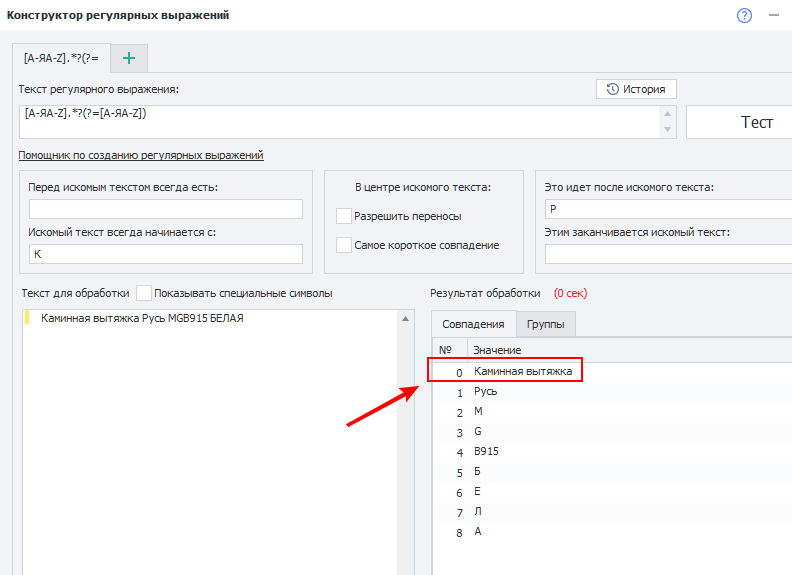The width and height of the screenshot is (792, 575).
Task: Select the Совпадения tab
Action: click(x=473, y=324)
